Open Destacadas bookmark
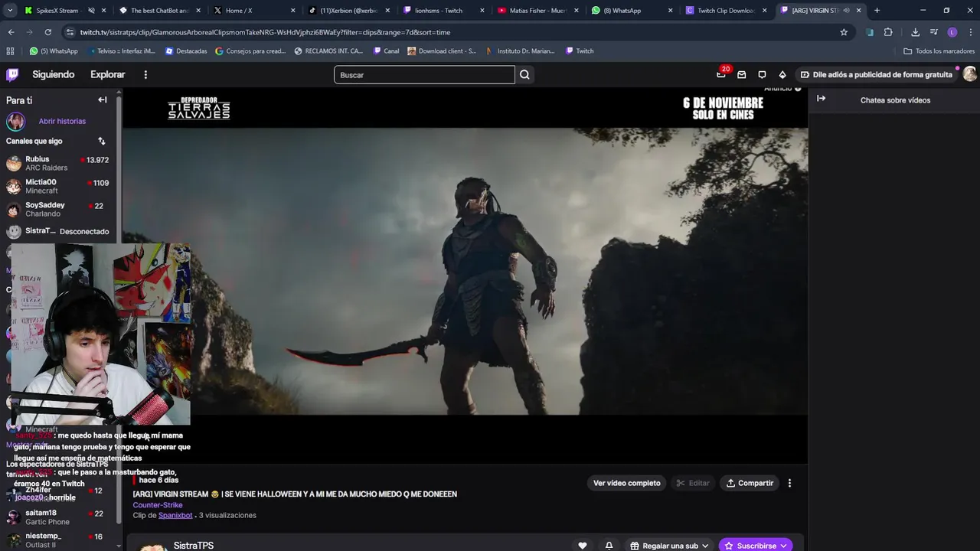 186,51
